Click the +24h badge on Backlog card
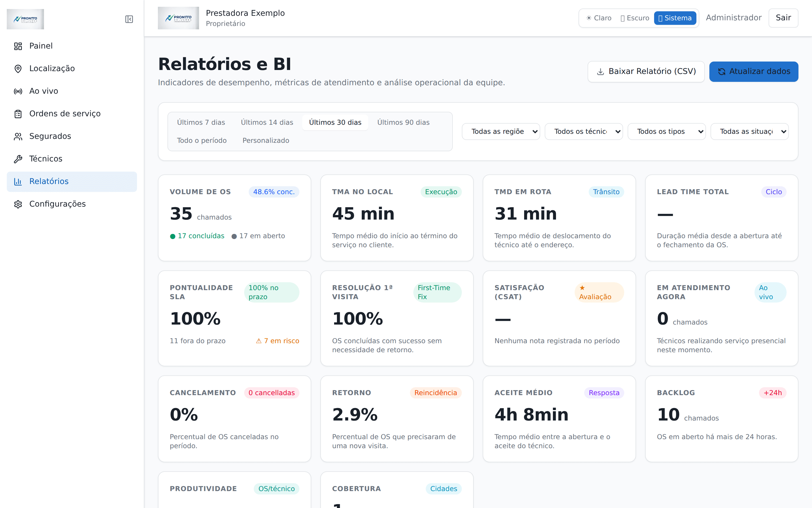812x508 pixels. coord(773,393)
